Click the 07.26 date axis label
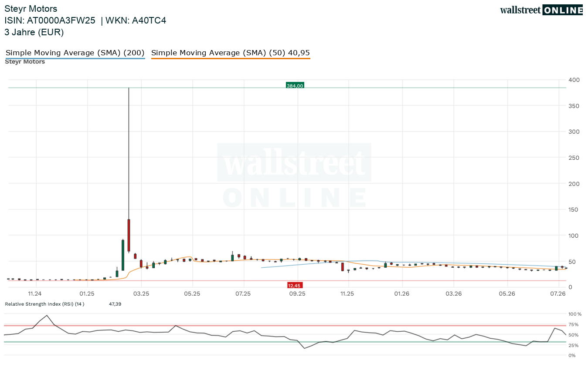The image size is (588, 367). coord(558,294)
